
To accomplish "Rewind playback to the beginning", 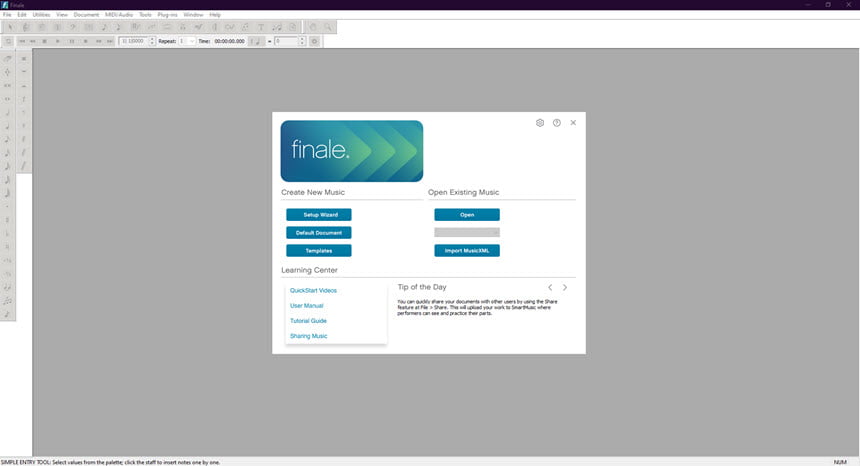I will coord(22,41).
